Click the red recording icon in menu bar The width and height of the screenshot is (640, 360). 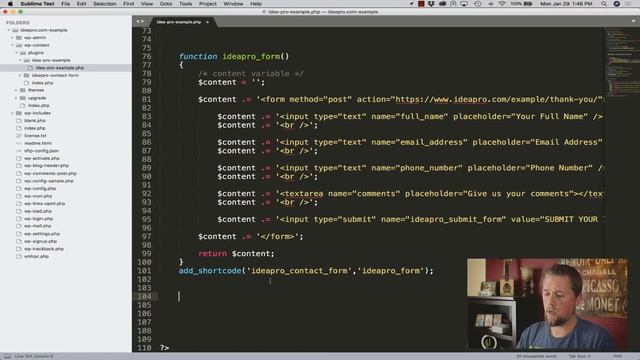(x=421, y=4)
